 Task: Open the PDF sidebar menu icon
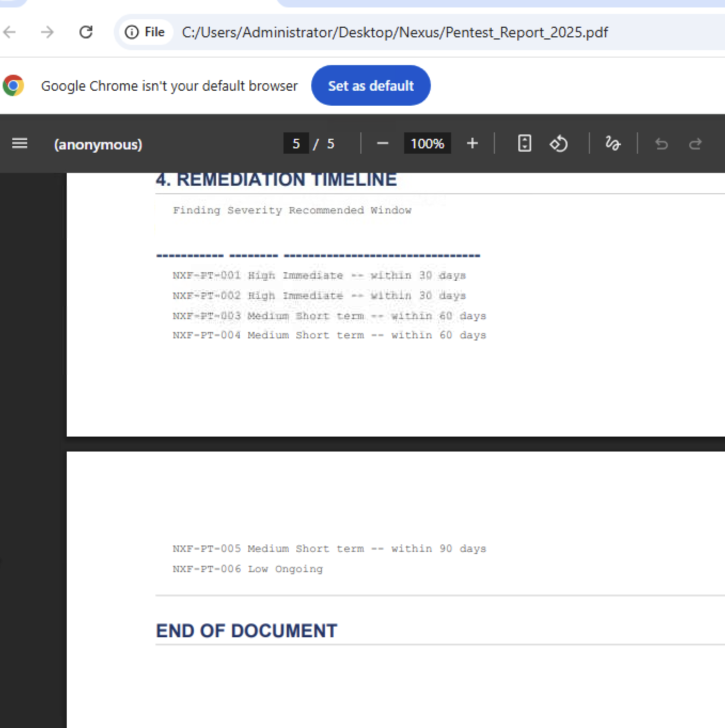coord(20,144)
